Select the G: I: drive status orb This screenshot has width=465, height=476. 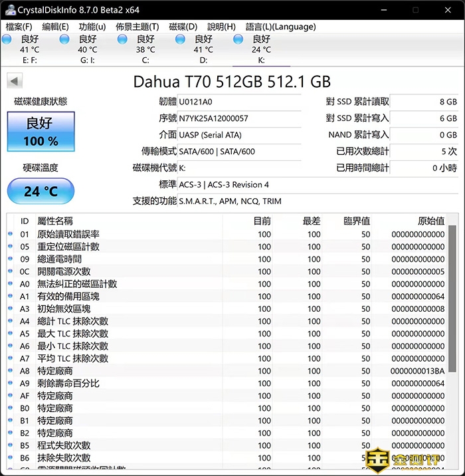(x=64, y=39)
